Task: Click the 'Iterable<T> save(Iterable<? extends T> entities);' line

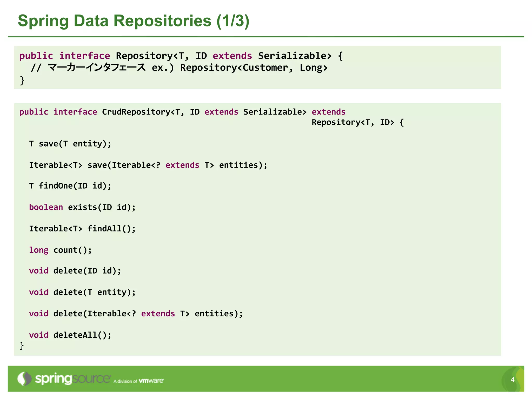Action: tap(148, 165)
